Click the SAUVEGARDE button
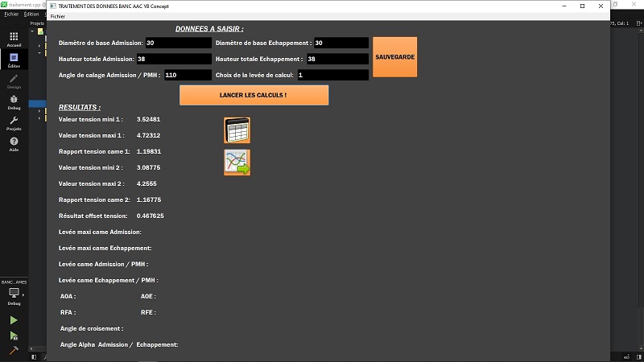The image size is (644, 362). pyautogui.click(x=394, y=57)
